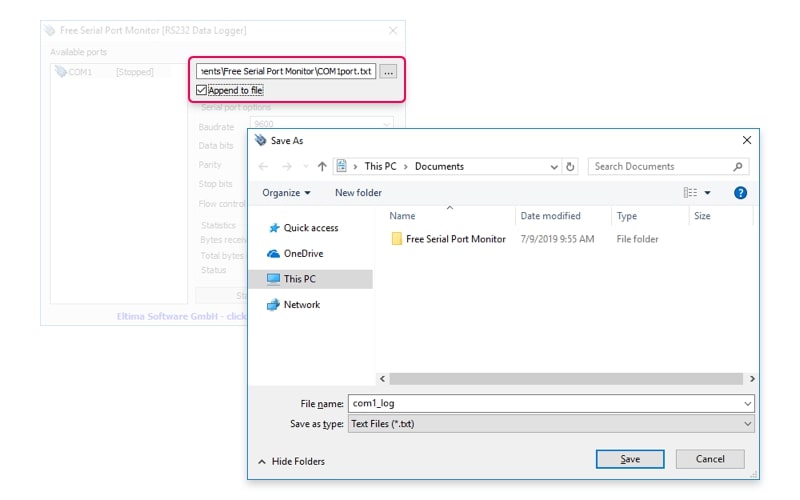This screenshot has height=500, width=800.
Task: Close the Save As dialog
Action: point(747,140)
